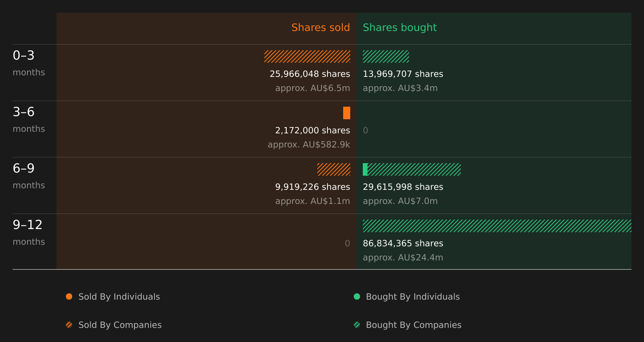This screenshot has height=342, width=644.
Task: Click the 9–12 months row label
Action: 29,233
